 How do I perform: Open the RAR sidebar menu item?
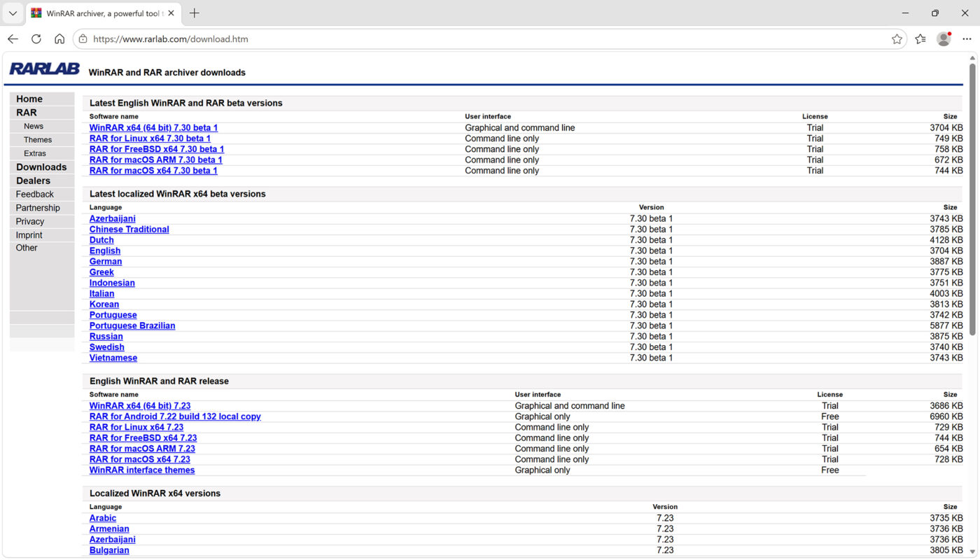pyautogui.click(x=27, y=113)
